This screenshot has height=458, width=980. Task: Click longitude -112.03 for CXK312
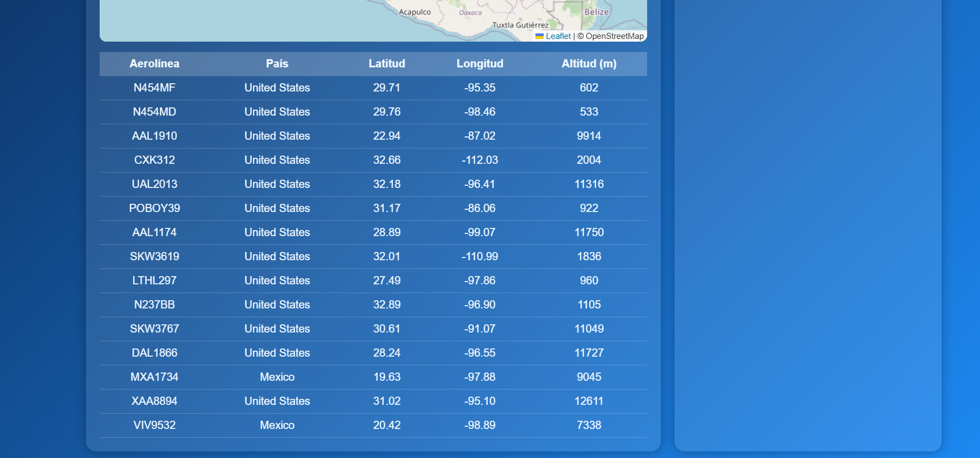coord(480,160)
